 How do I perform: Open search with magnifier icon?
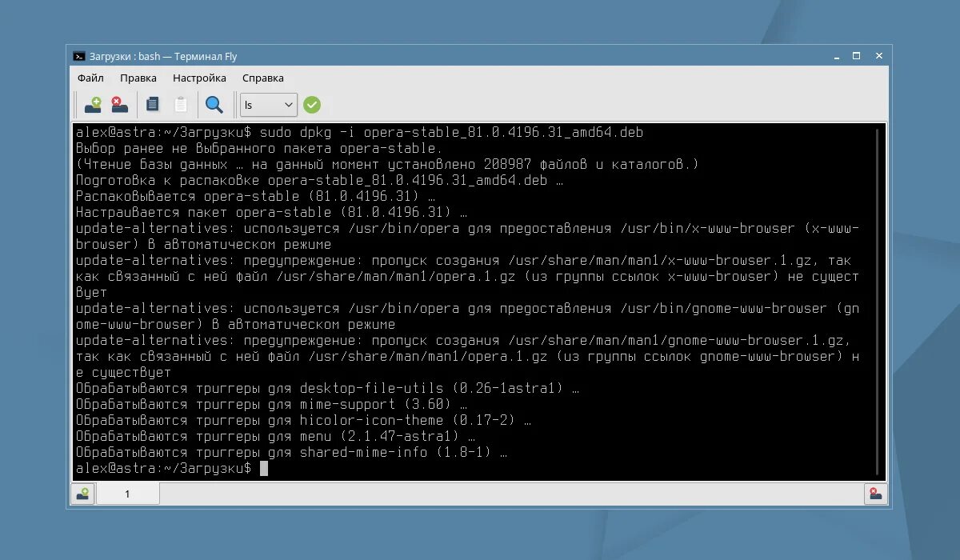click(x=214, y=104)
